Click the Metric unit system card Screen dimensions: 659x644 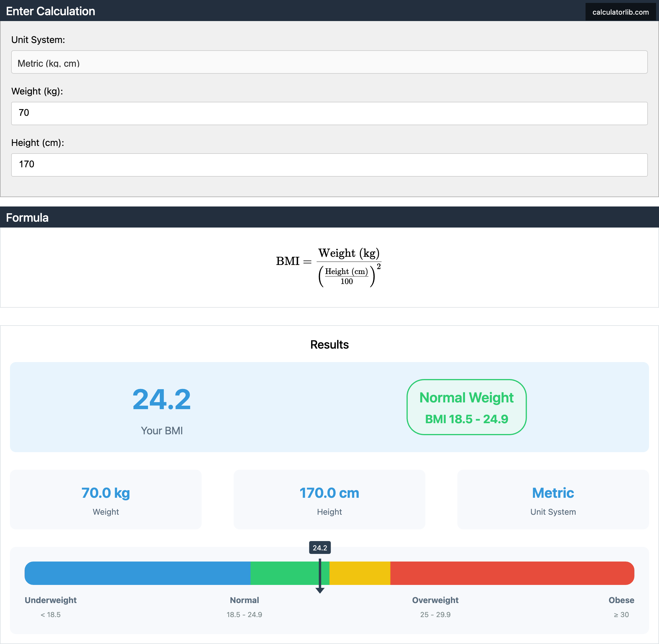point(552,500)
